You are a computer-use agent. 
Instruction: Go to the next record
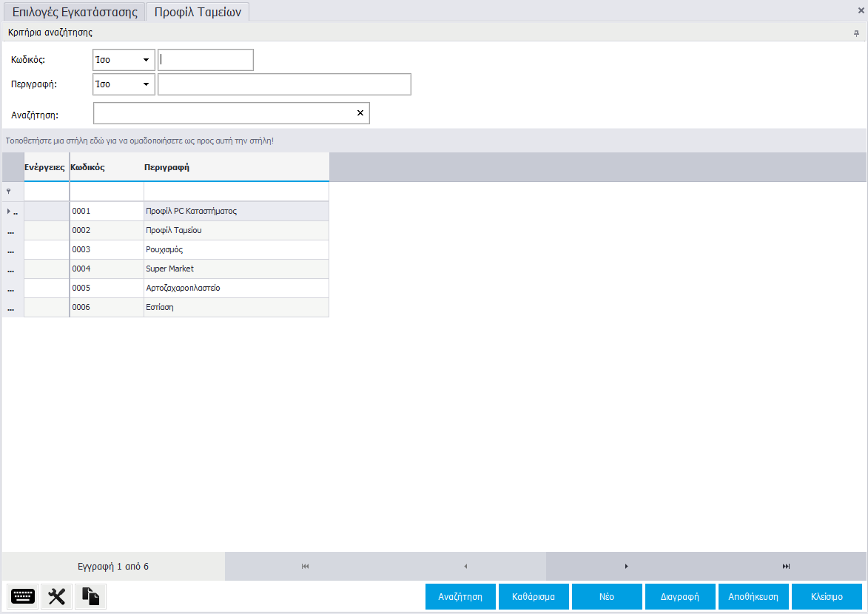(626, 567)
